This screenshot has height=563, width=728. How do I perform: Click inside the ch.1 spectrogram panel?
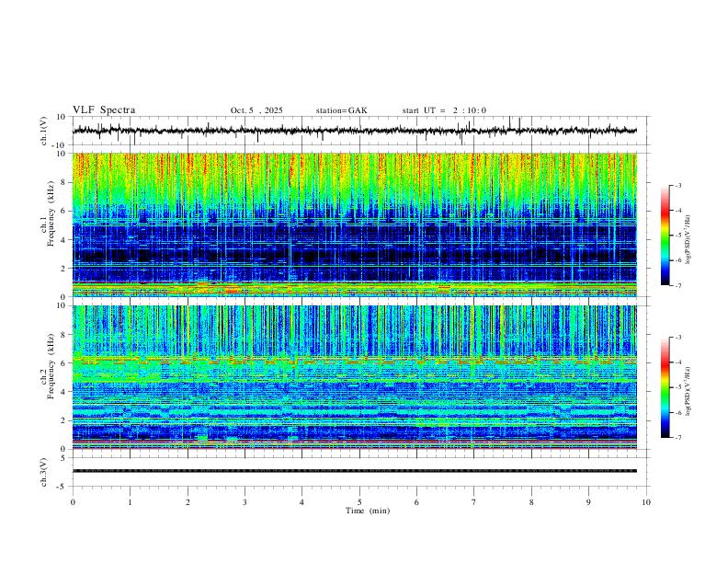pyautogui.click(x=354, y=224)
